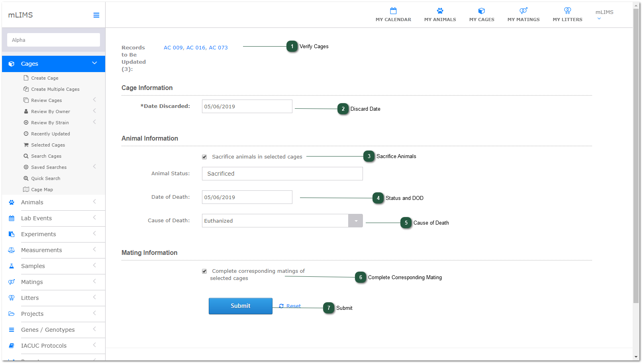
Task: Expand the Review By Strain submenu arrow
Action: point(94,122)
